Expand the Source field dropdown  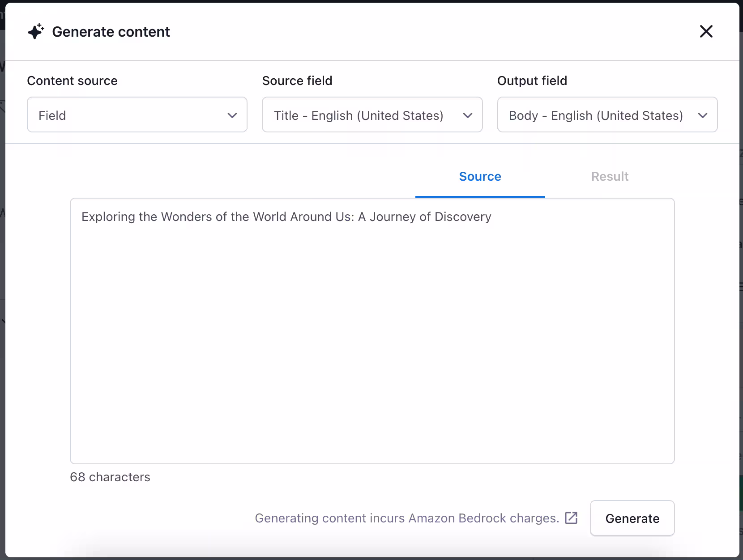(372, 115)
